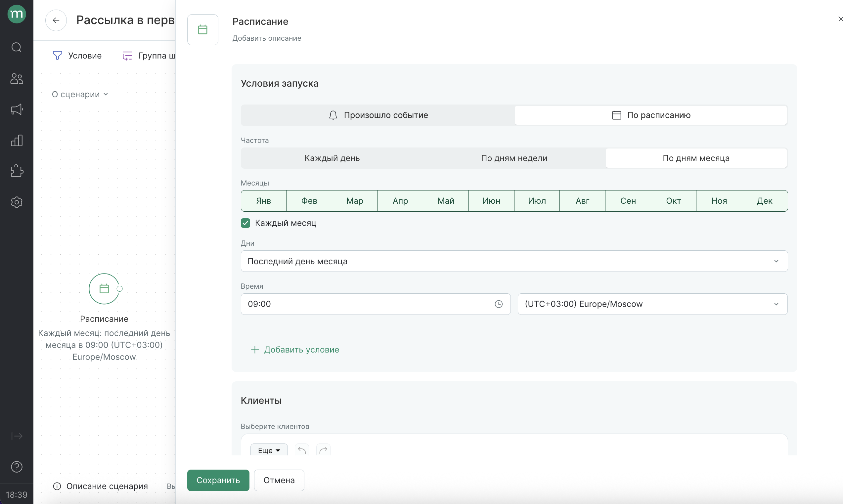Close the Расписание panel
This screenshot has width=843, height=504.
pos(840,19)
